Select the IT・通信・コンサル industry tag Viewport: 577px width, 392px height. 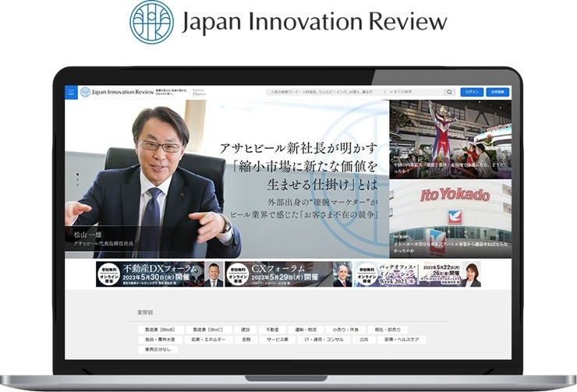click(x=324, y=340)
